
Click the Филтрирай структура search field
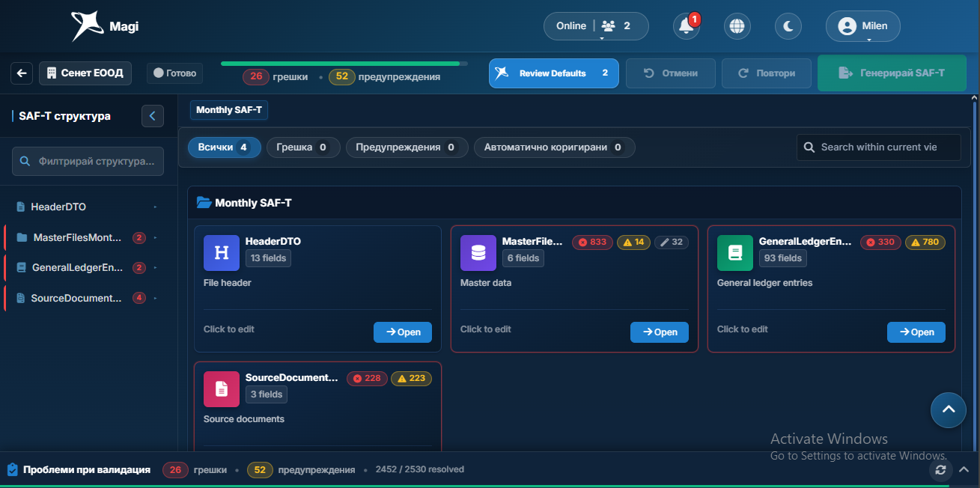(88, 161)
